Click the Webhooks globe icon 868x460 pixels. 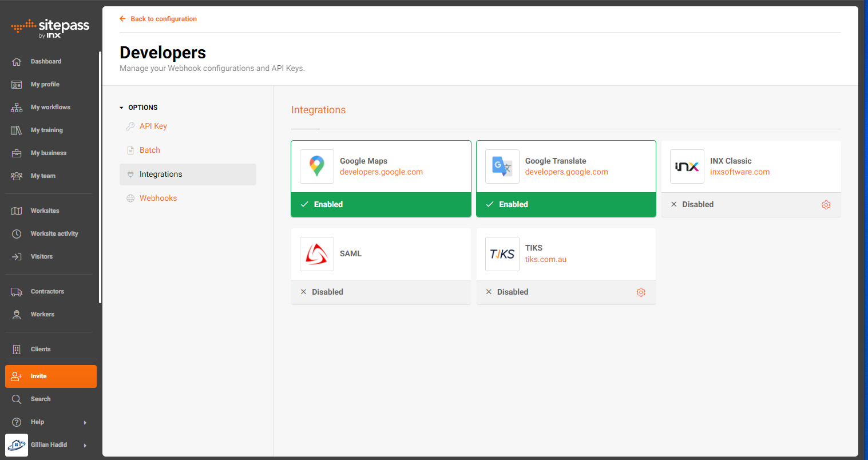point(130,198)
